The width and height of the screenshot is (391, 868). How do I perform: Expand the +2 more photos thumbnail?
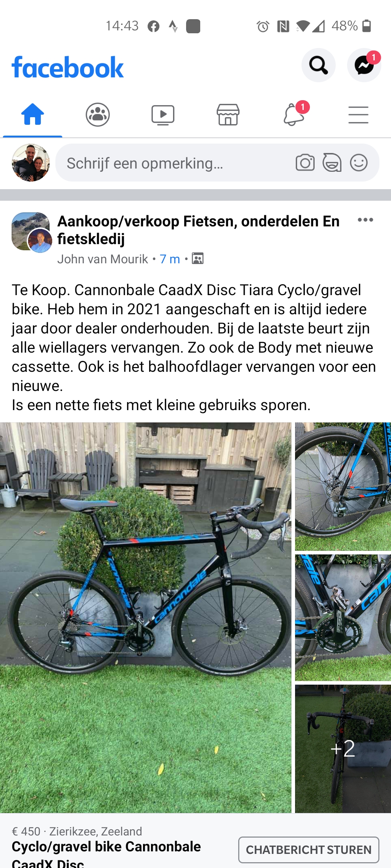point(343,749)
